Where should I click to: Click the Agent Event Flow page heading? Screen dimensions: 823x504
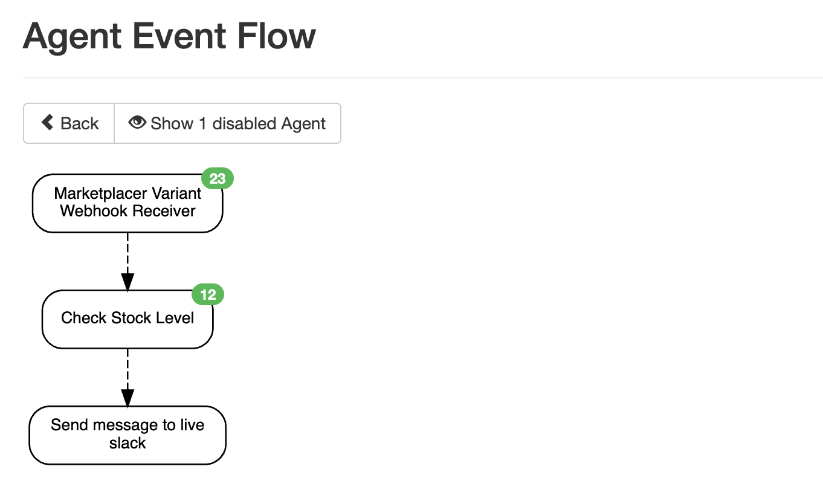coord(169,36)
